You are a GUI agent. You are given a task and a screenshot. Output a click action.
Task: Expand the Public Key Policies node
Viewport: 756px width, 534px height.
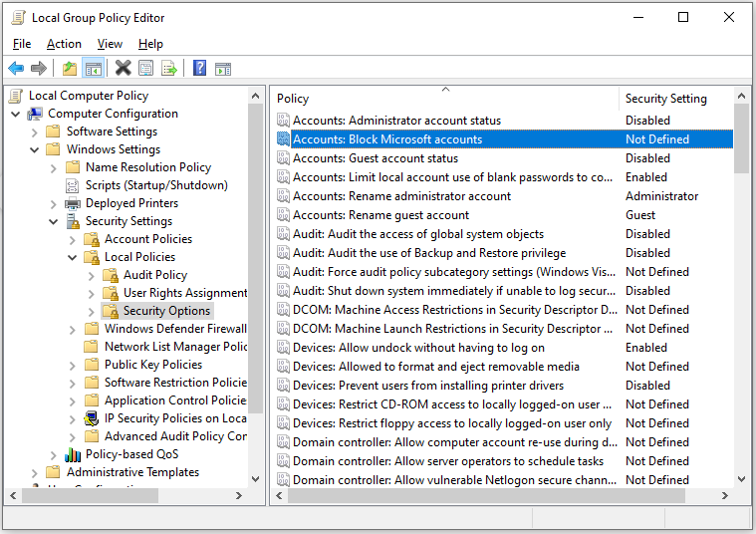point(73,366)
